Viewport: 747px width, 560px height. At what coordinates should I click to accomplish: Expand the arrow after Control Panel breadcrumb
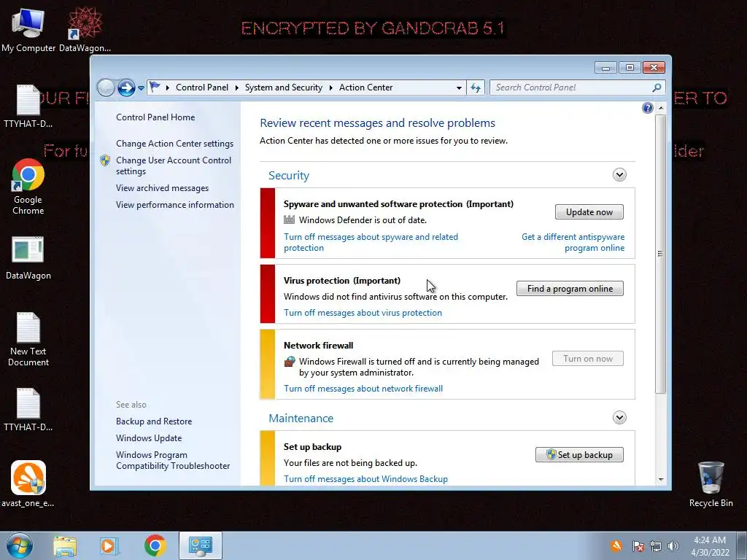coord(237,87)
